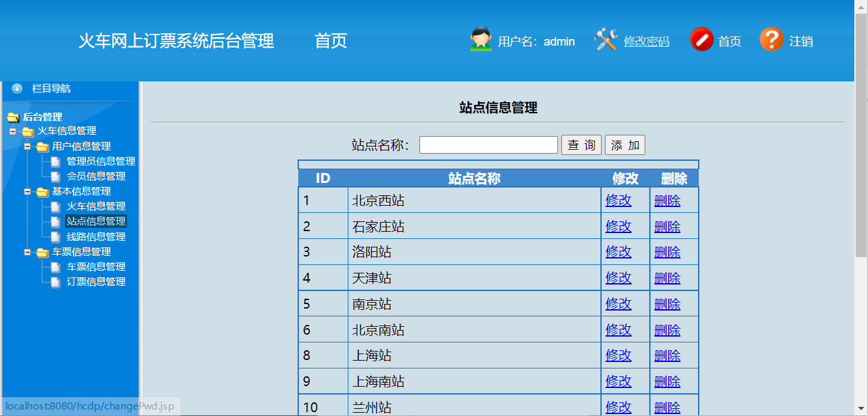Click the user avatar icon beside 用户名

pos(480,39)
